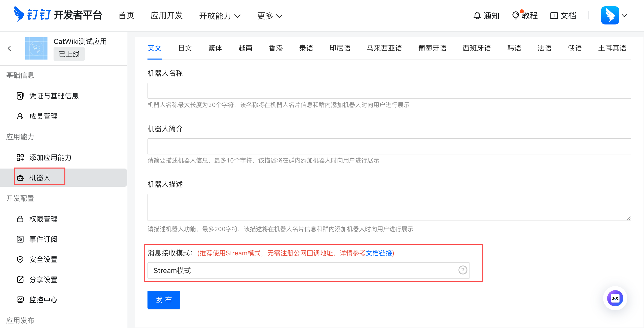
Task: Open 权限管理 permission lock icon
Action: 20,219
